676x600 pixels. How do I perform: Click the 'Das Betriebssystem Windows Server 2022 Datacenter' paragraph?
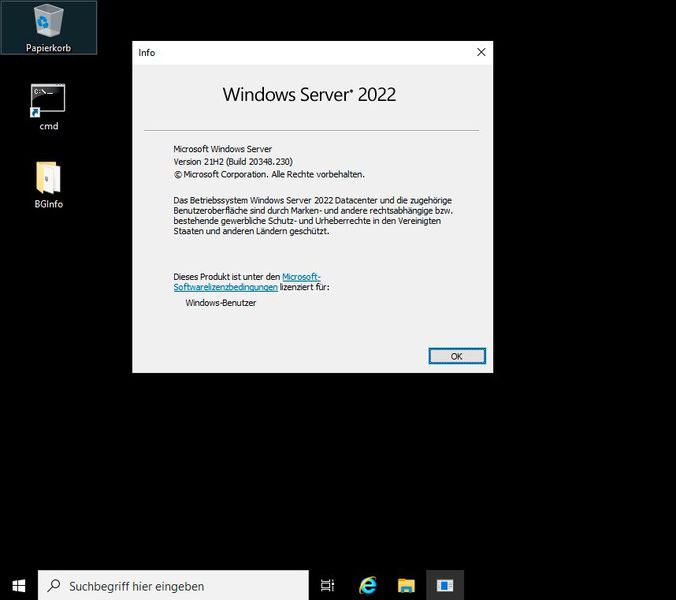[x=313, y=216]
